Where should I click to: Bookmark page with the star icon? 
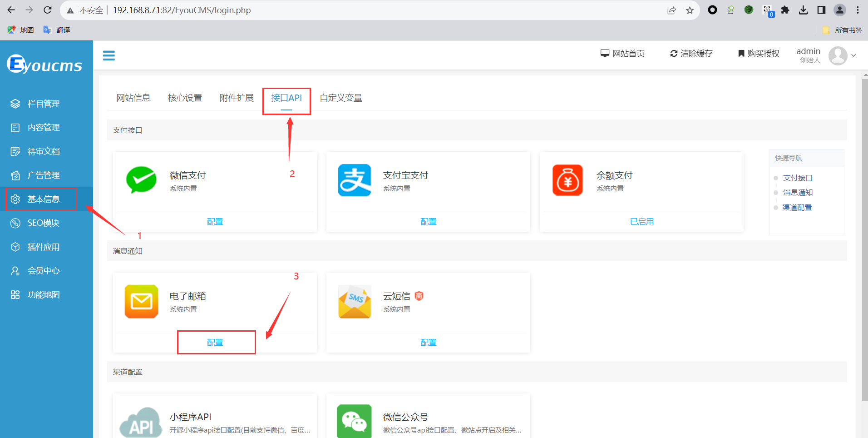pyautogui.click(x=690, y=10)
